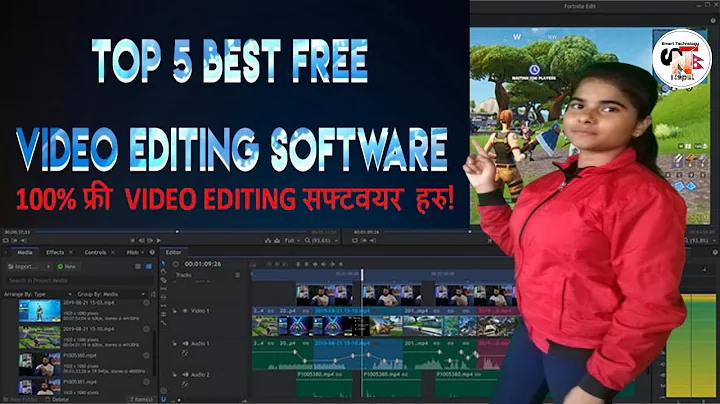Select the 2019-08-21 15-10.mp4 media thumbnail
Screen dimensions: 720x404
pos(39,337)
